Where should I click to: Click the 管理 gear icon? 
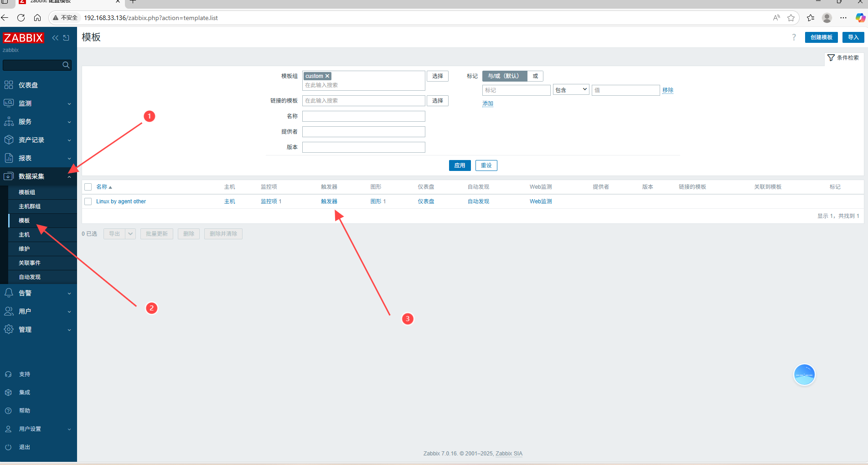[x=9, y=330]
